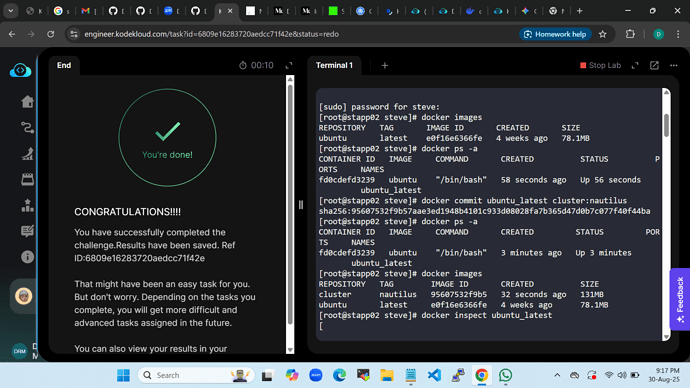The height and width of the screenshot is (388, 690).
Task: Select the Terminal 1 tab
Action: click(x=334, y=66)
